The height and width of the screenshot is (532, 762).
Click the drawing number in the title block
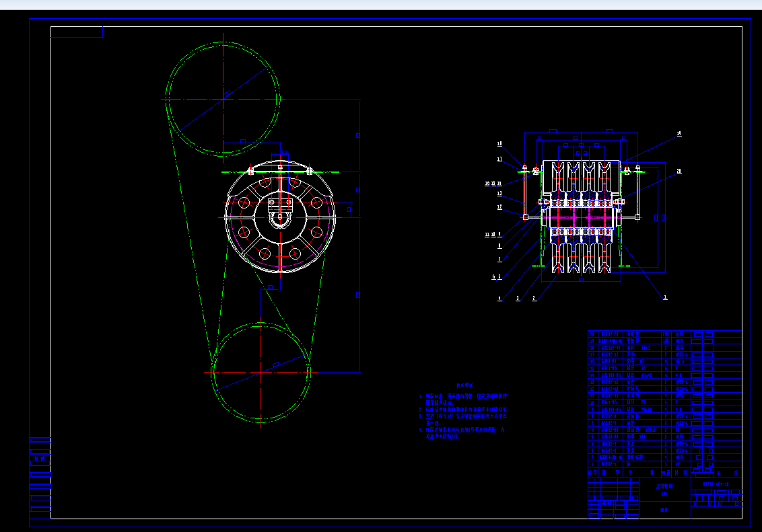coord(716,484)
